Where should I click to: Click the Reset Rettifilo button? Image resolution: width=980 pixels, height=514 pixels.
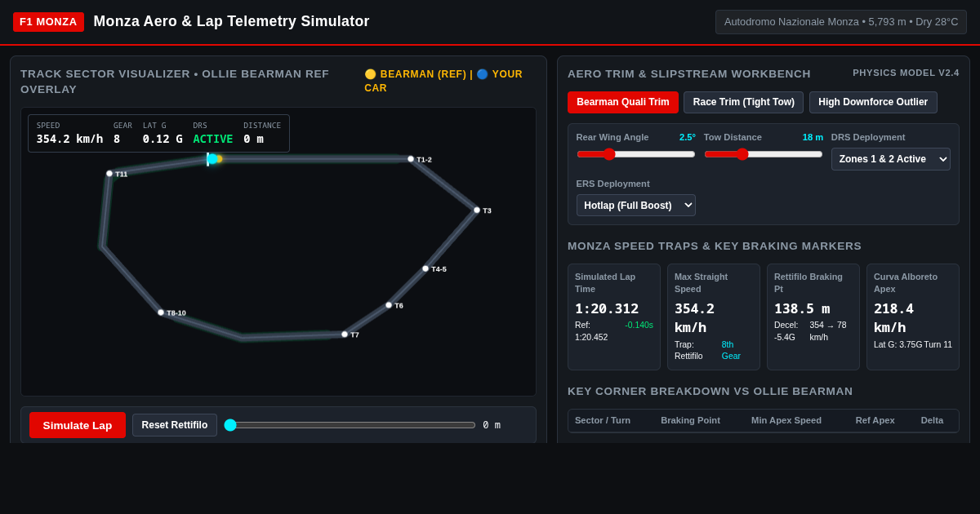[175, 425]
